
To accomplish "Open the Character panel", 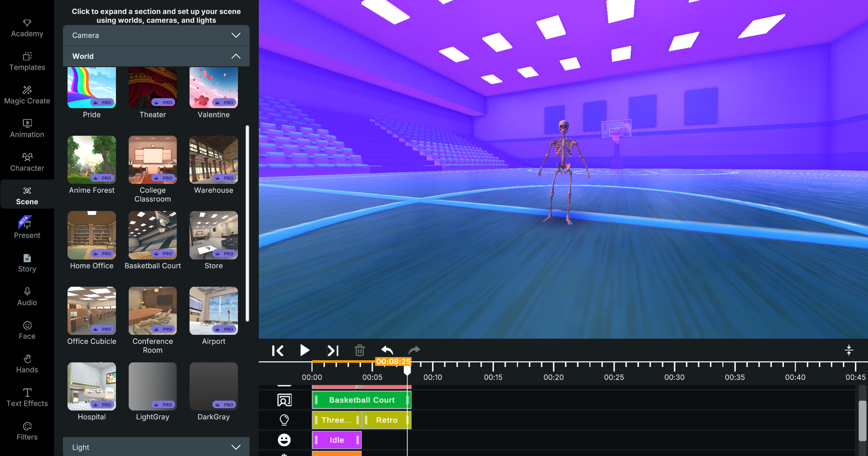I will pos(27,162).
